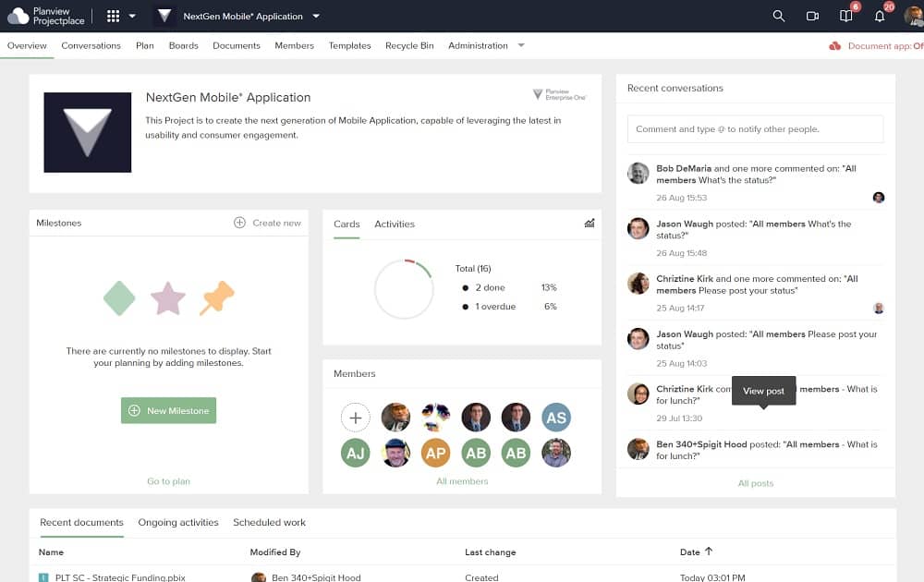The image size is (924, 582).
Task: Open Chriztine Kirk's 'Please post your status' comment
Action: [758, 285]
